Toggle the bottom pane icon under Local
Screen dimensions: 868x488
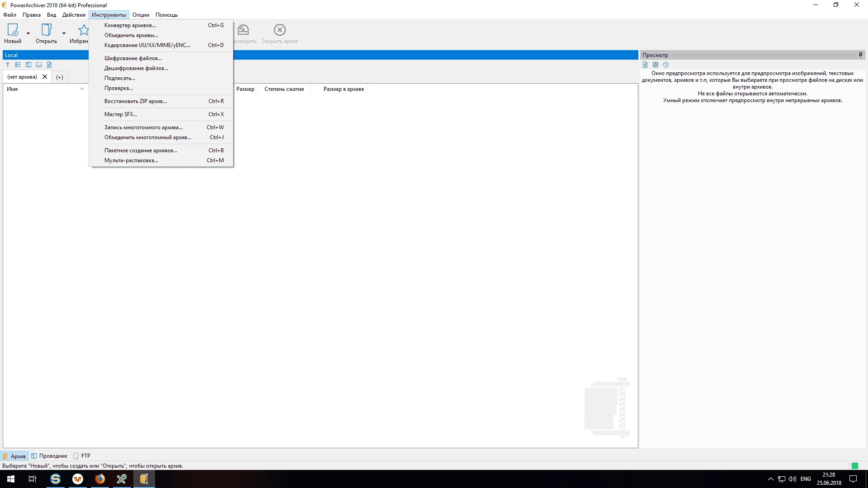coord(39,65)
